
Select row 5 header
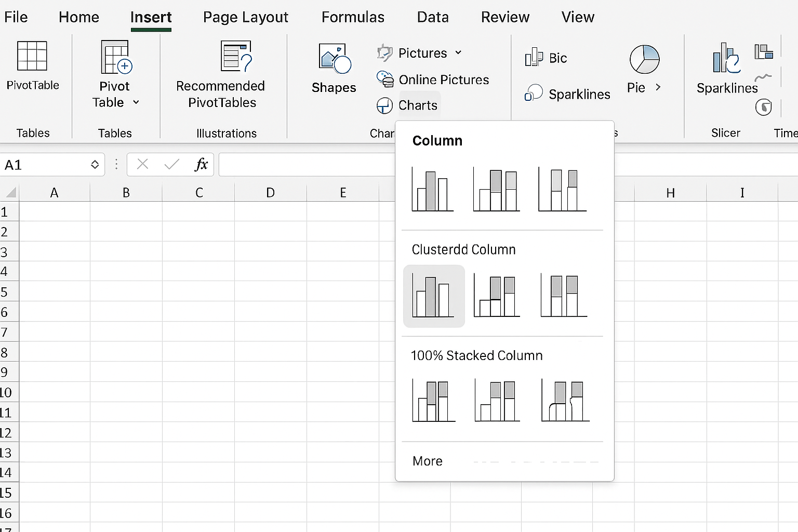pyautogui.click(x=9, y=291)
